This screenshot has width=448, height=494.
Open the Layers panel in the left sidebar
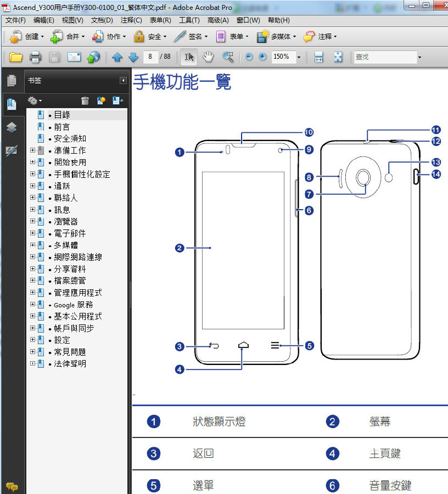(12, 127)
